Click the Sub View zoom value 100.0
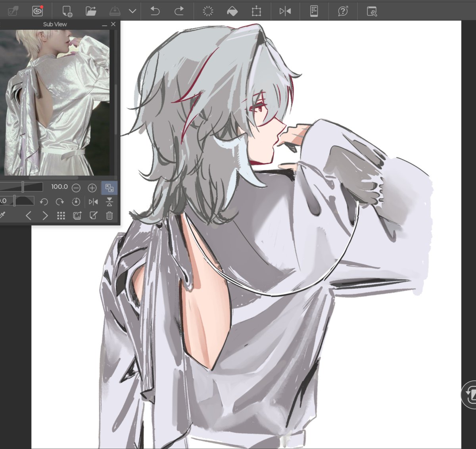 tap(59, 186)
